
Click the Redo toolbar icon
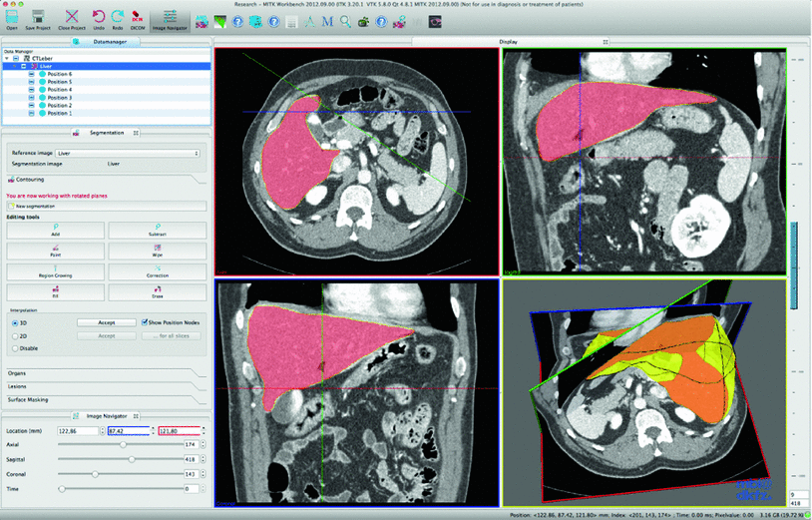[118, 20]
